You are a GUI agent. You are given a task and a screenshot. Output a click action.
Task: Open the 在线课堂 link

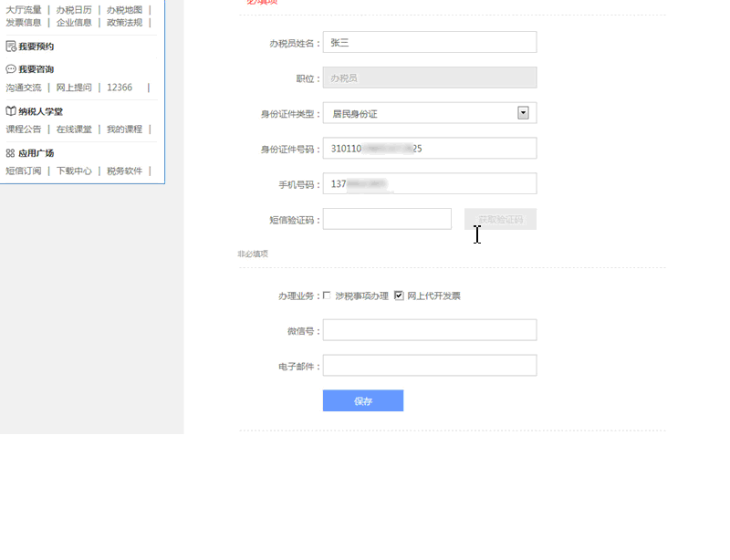click(x=74, y=130)
